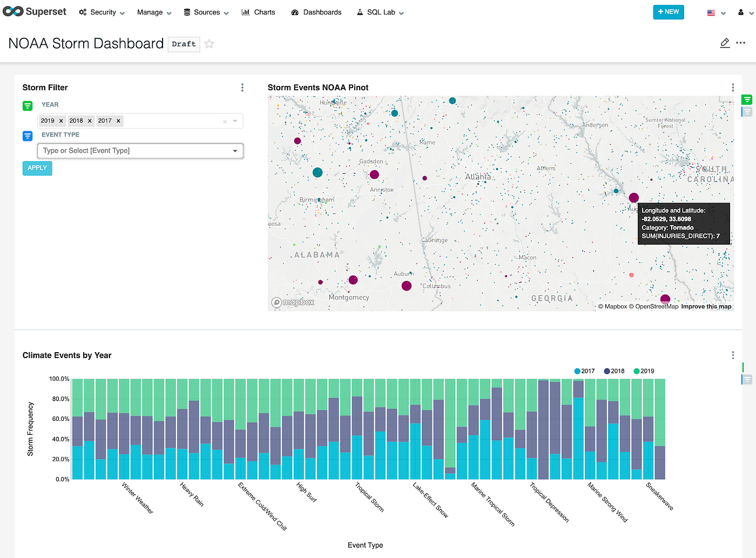Click the APPLY button
Image resolution: width=756 pixels, height=558 pixels.
click(37, 168)
